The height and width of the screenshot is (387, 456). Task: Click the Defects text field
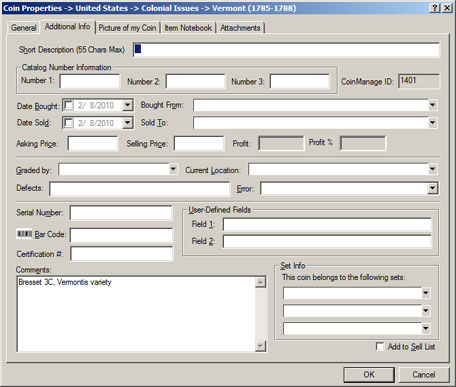click(139, 189)
